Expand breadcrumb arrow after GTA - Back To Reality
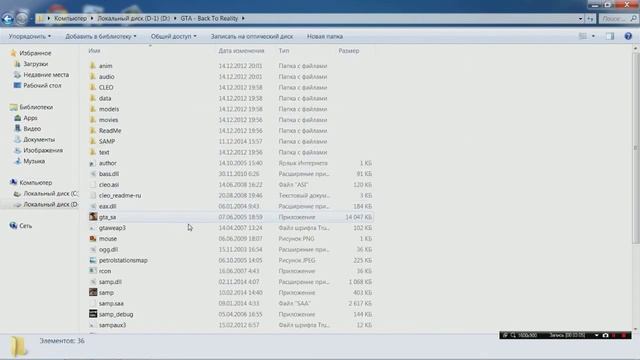The image size is (640, 360). 243,18
